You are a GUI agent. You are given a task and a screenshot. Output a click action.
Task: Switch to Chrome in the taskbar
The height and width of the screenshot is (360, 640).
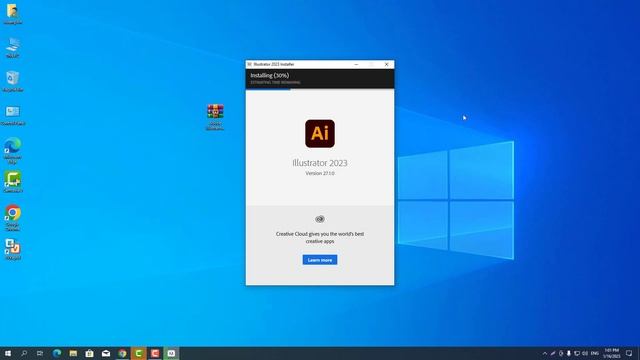(122, 353)
